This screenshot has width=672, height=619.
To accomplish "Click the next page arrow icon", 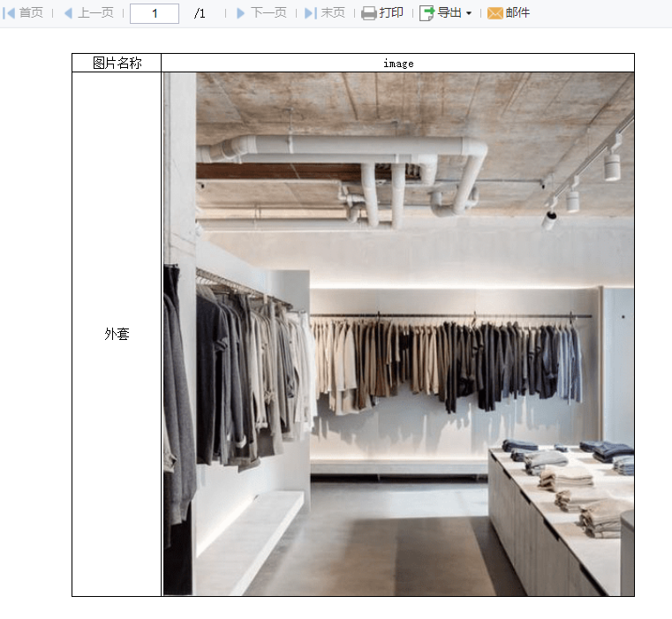I will (240, 13).
